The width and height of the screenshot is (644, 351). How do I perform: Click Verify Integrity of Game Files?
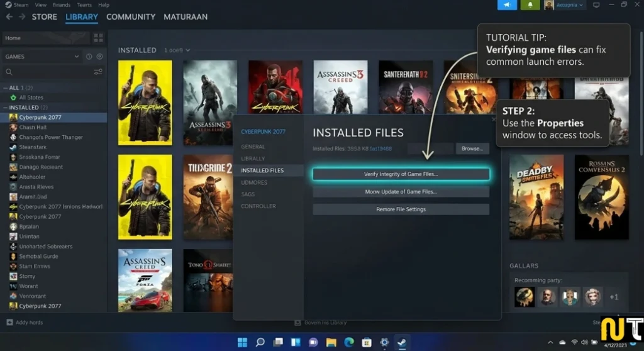coord(401,174)
